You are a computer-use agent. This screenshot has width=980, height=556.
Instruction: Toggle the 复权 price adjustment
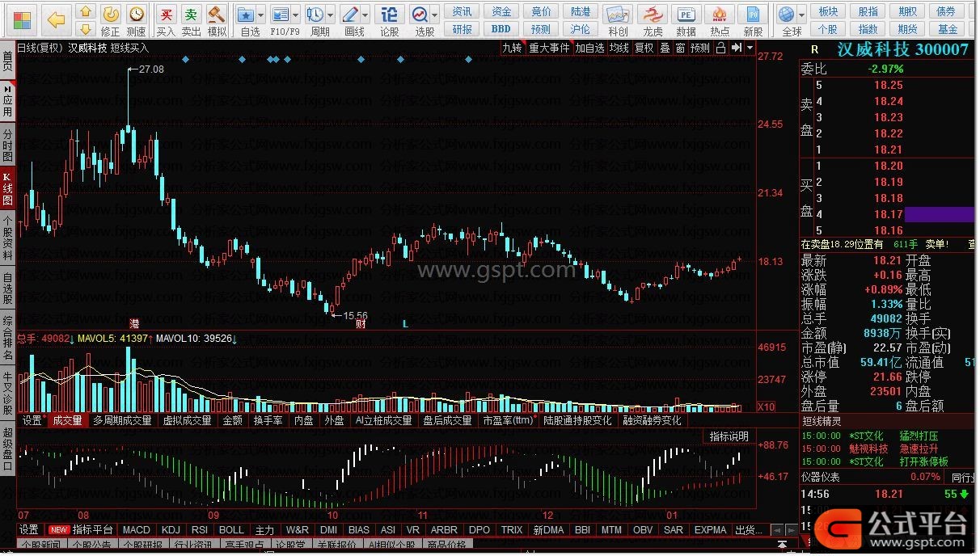(x=644, y=48)
